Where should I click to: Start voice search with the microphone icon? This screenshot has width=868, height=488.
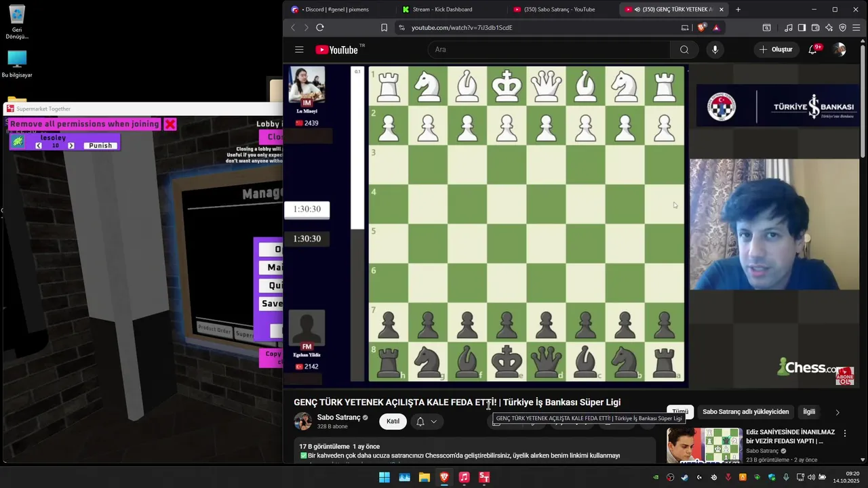(715, 49)
